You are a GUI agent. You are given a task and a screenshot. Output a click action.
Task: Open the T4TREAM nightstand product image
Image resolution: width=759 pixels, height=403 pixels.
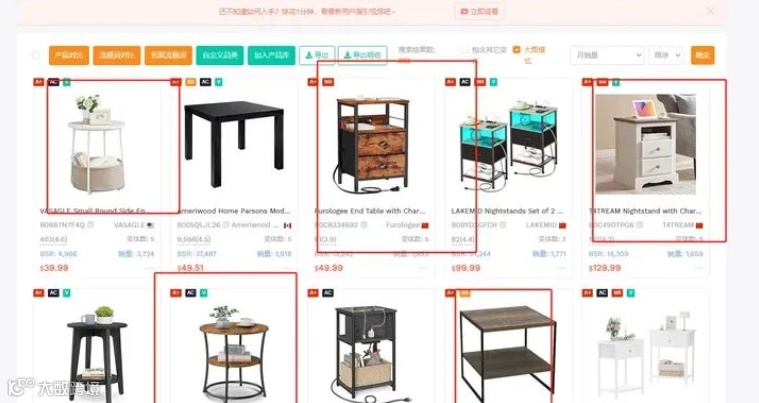pyautogui.click(x=645, y=144)
